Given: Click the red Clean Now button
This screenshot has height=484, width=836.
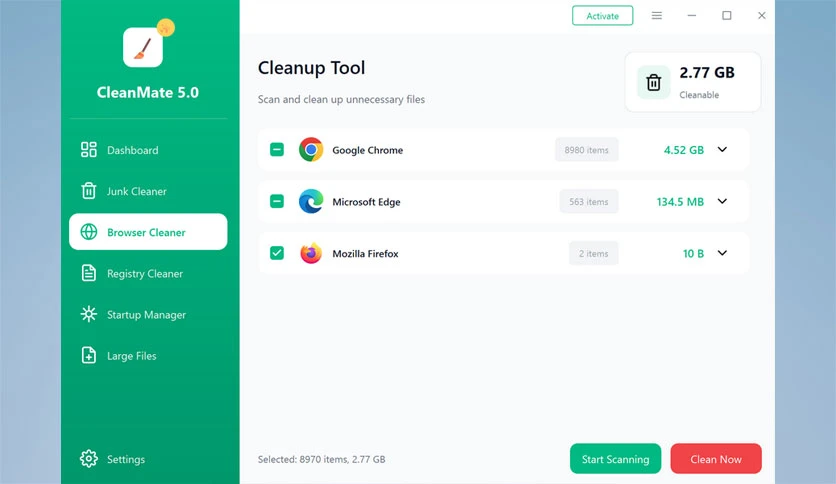Looking at the screenshot, I should (x=716, y=459).
